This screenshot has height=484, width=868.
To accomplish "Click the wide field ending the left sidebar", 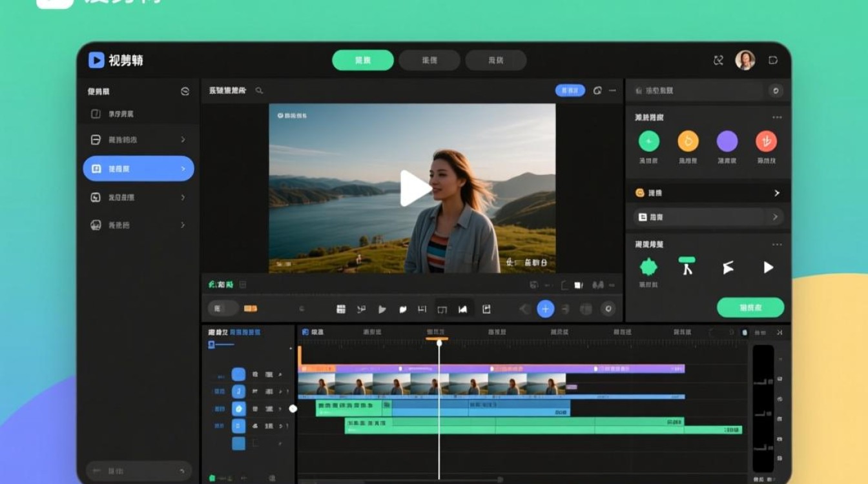I will (x=139, y=470).
